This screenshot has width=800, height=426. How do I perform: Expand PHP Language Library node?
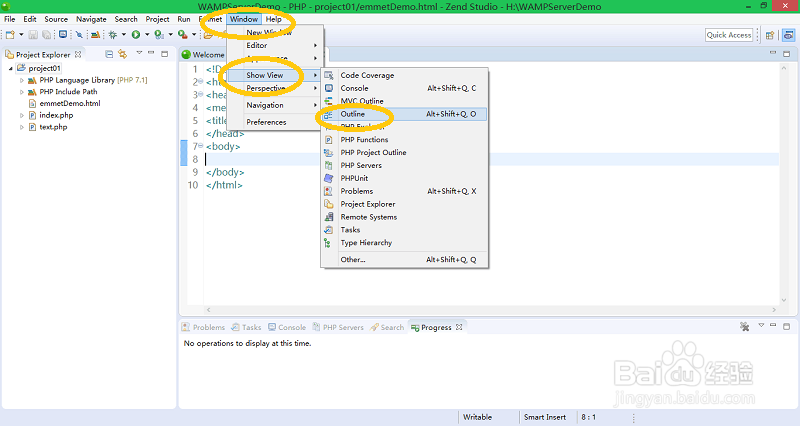click(x=22, y=81)
